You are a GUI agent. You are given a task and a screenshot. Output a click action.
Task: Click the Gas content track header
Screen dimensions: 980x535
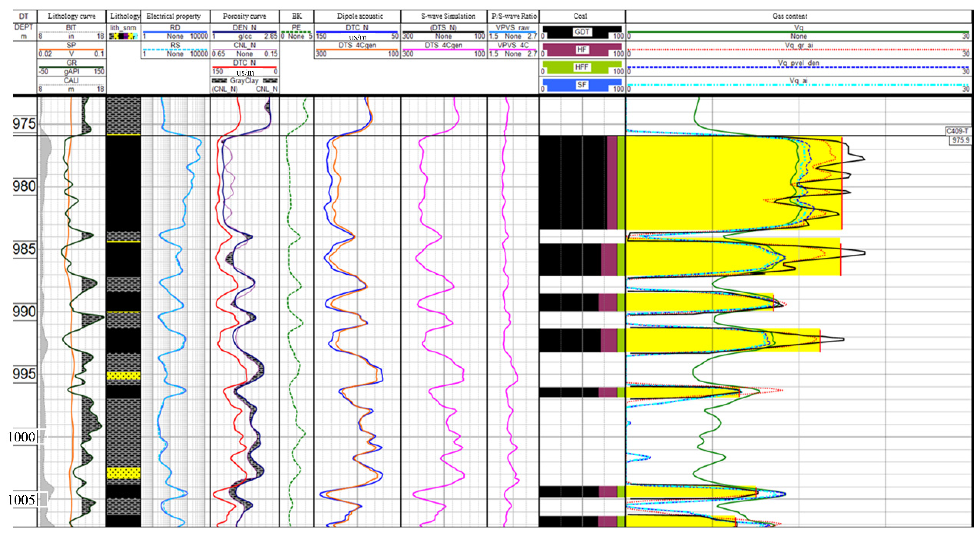[789, 16]
